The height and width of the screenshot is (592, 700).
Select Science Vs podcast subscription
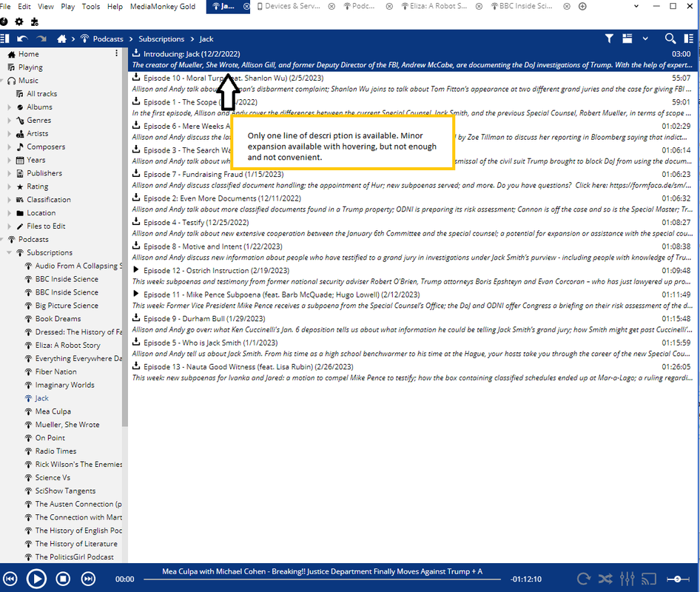click(x=53, y=478)
